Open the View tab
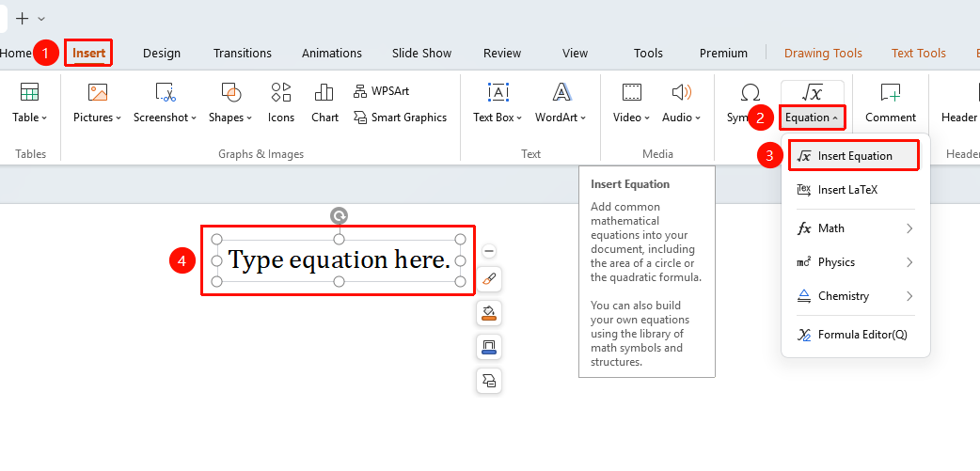This screenshot has height=471, width=980. (x=575, y=53)
